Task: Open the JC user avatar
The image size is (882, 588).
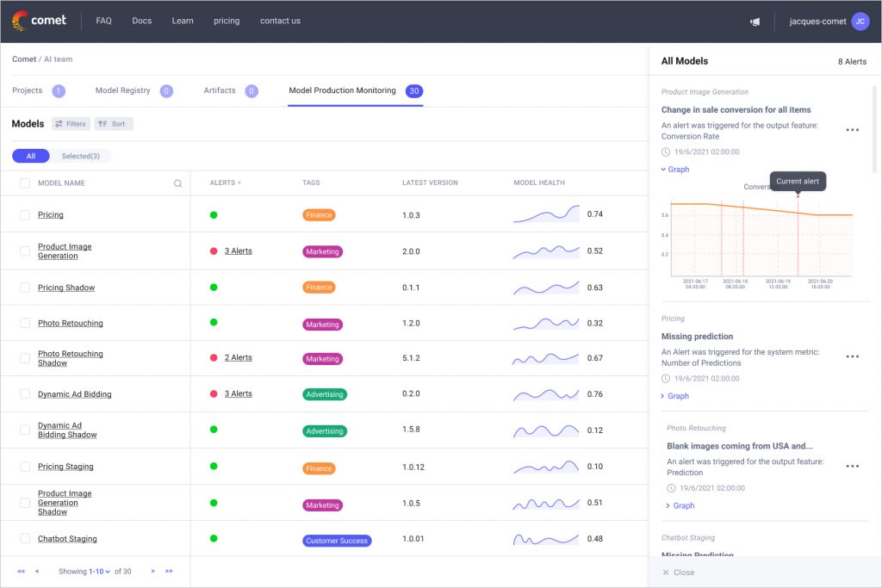Action: pos(860,22)
